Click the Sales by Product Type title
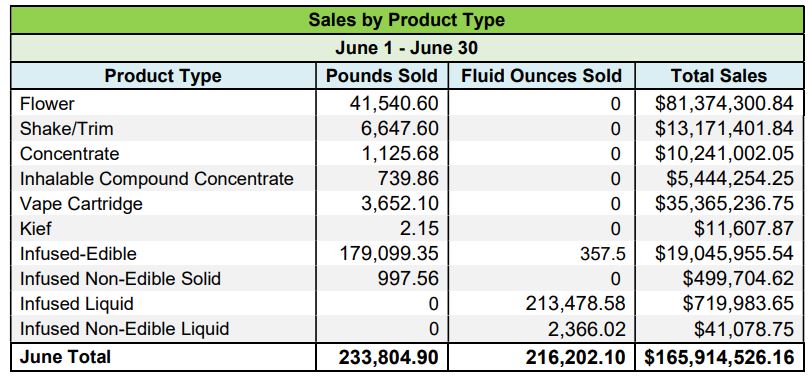 pyautogui.click(x=406, y=21)
